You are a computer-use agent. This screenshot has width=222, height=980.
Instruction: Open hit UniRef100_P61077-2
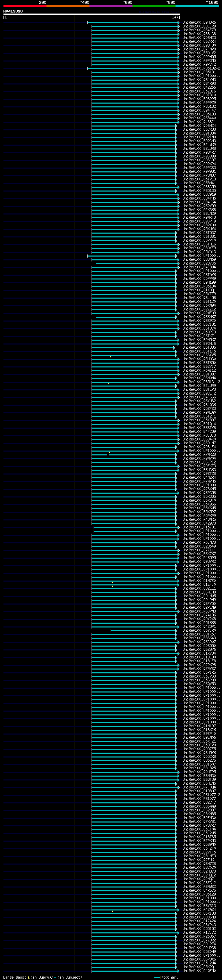coord(201,795)
